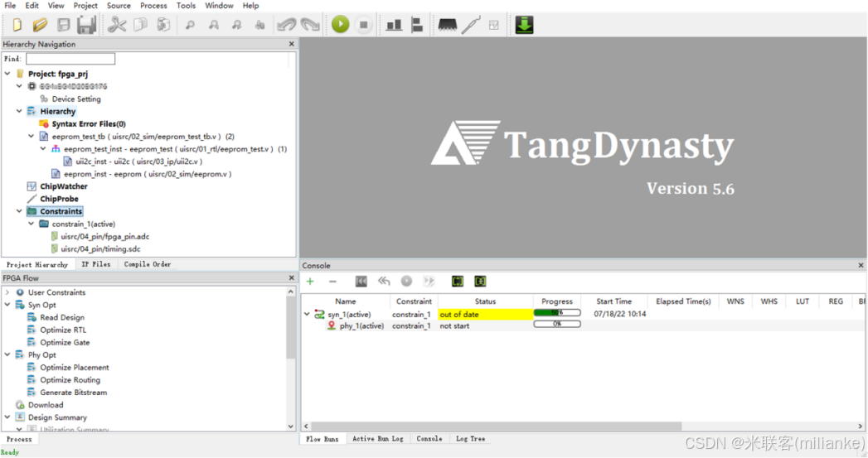Close the Console panel
This screenshot has width=868, height=458.
861,266
